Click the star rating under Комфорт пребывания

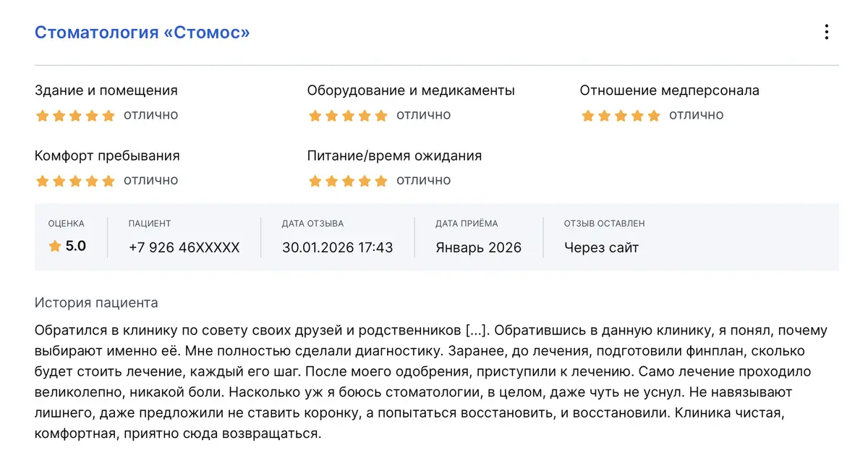[75, 181]
